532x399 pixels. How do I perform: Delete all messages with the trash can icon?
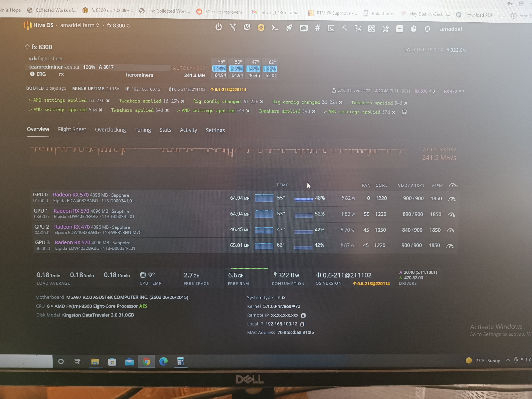405,112
